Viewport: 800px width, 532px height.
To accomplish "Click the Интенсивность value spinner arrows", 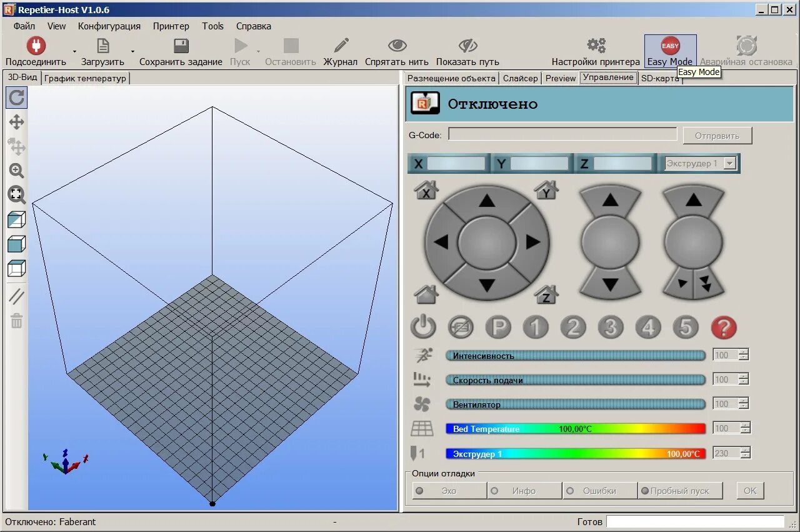I will 743,355.
